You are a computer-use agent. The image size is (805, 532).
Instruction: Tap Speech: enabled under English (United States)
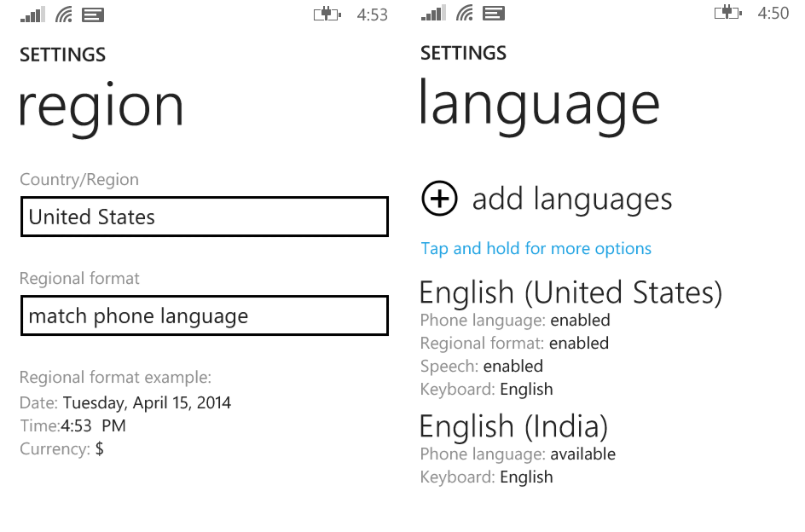[482, 366]
